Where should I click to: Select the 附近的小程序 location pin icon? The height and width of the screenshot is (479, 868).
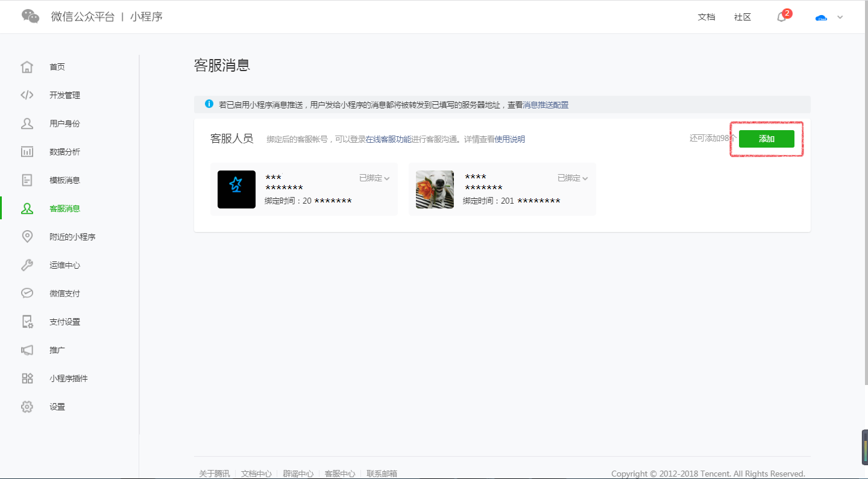pyautogui.click(x=27, y=236)
